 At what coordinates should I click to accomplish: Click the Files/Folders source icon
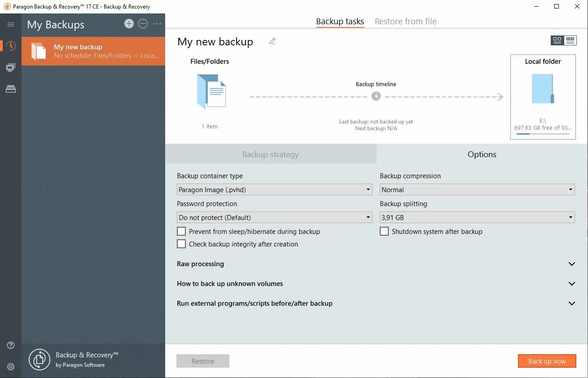coord(211,92)
